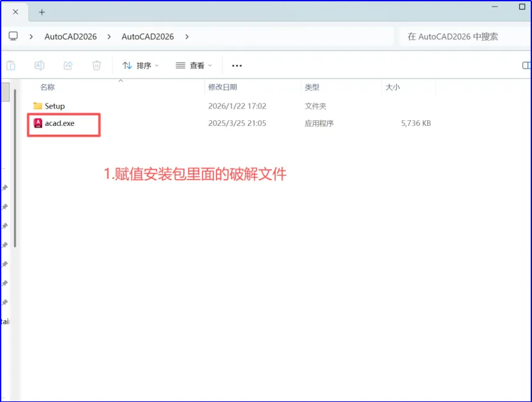532x402 pixels.
Task: Toggle the details pane icon
Action: [526, 65]
